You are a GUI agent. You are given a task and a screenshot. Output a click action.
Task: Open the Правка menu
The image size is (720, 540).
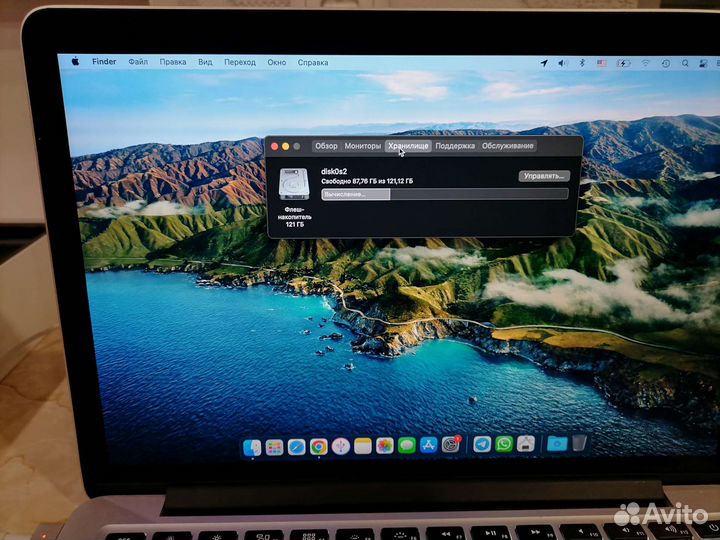173,62
